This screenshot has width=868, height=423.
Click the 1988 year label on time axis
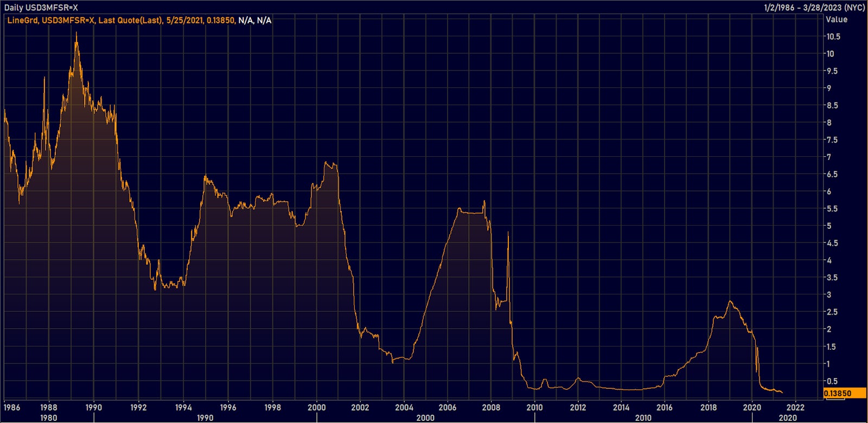tap(48, 407)
